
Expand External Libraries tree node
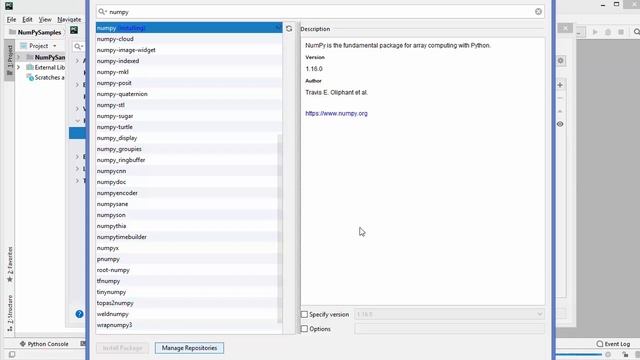[18, 67]
